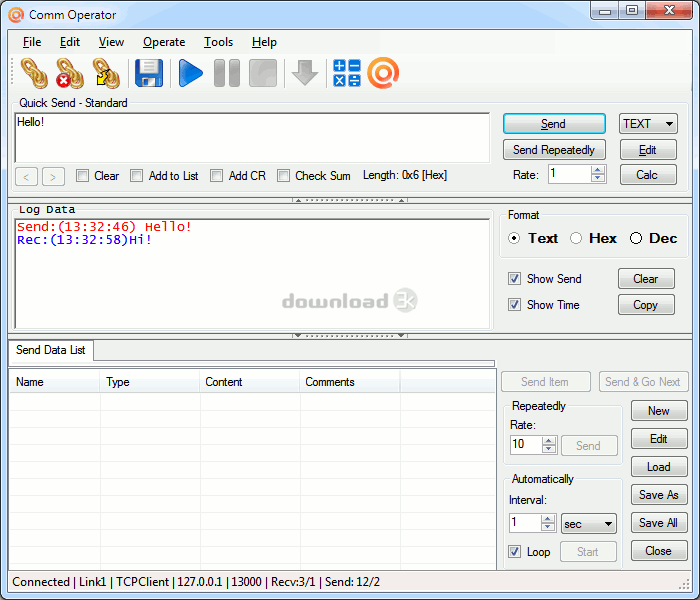Click in the Quick Send text box
The image size is (700, 600).
(x=250, y=137)
